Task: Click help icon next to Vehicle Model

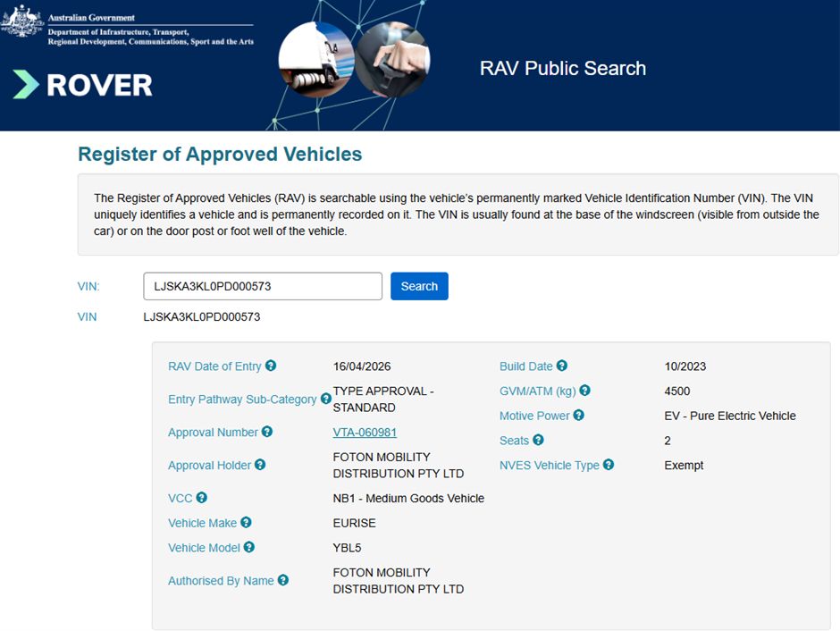Action: click(249, 547)
